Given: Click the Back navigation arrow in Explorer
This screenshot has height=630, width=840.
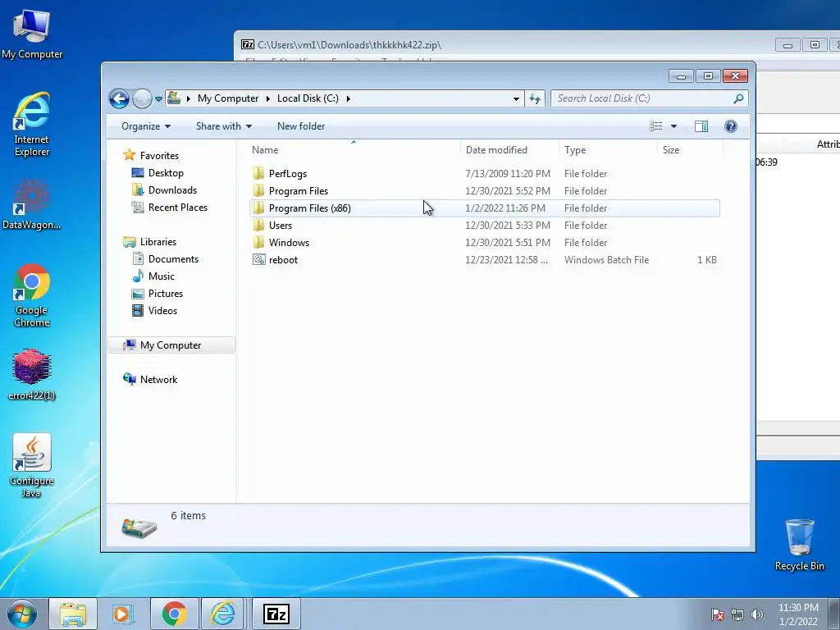Looking at the screenshot, I should pos(119,98).
